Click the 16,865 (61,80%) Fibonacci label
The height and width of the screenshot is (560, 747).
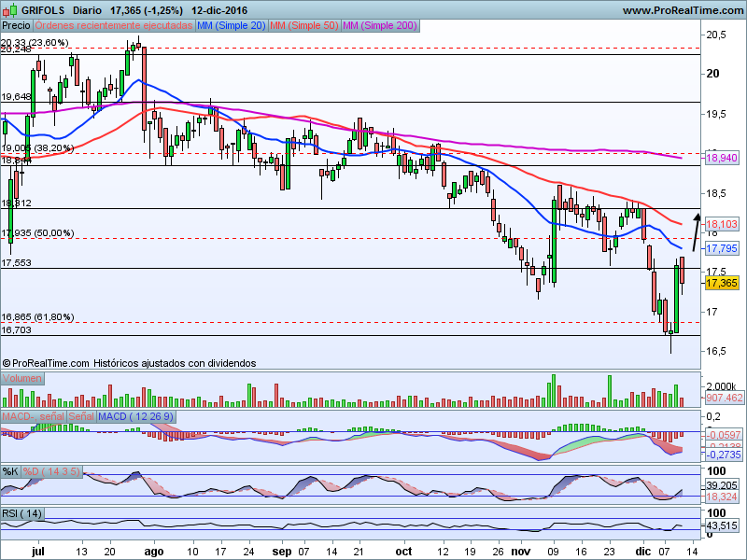37,317
